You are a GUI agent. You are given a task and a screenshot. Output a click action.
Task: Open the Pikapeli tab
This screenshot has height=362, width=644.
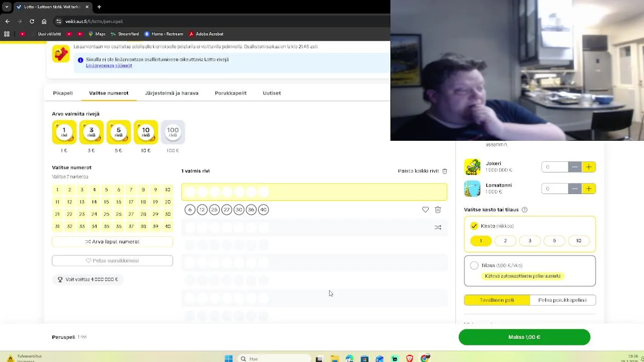tap(63, 93)
